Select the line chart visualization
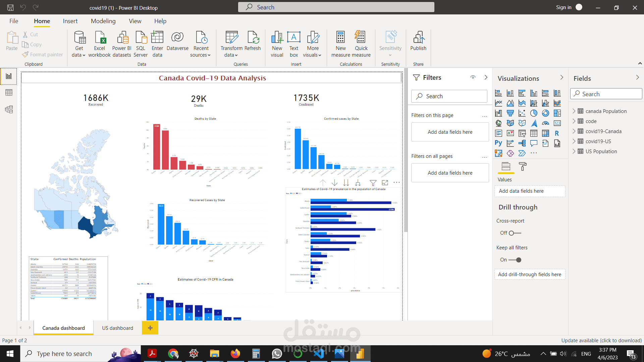 coord(498,103)
